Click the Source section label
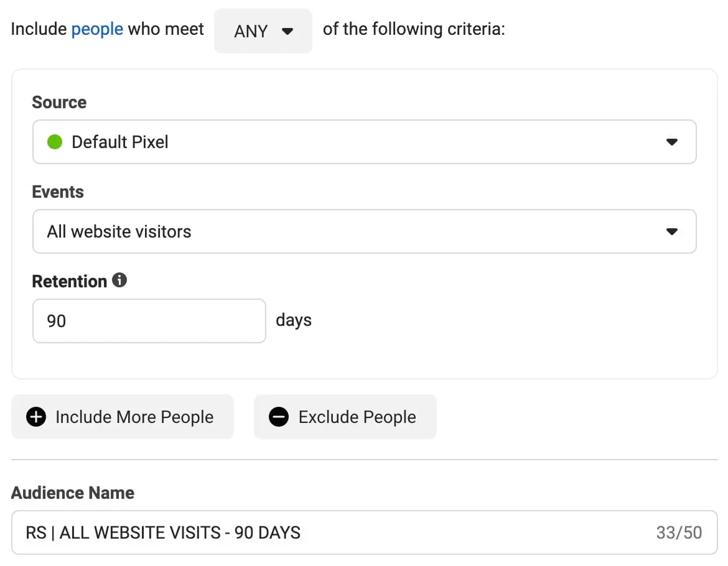728x566 pixels. tap(59, 102)
